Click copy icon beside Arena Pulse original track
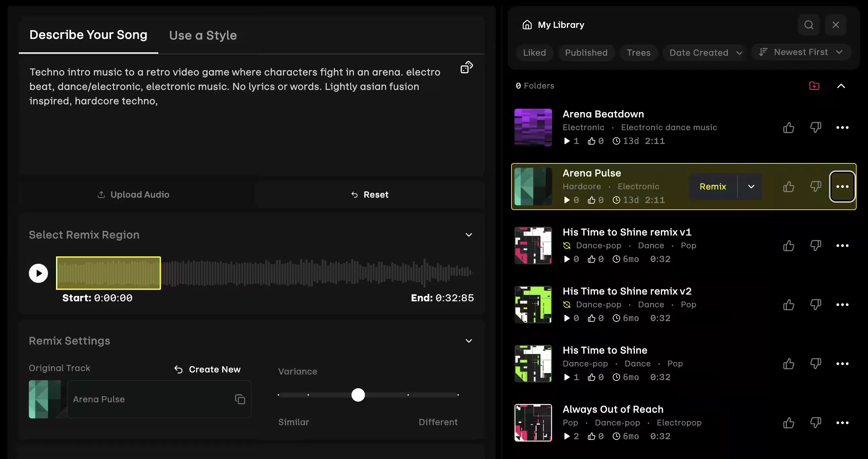Image resolution: width=868 pixels, height=459 pixels. [240, 399]
